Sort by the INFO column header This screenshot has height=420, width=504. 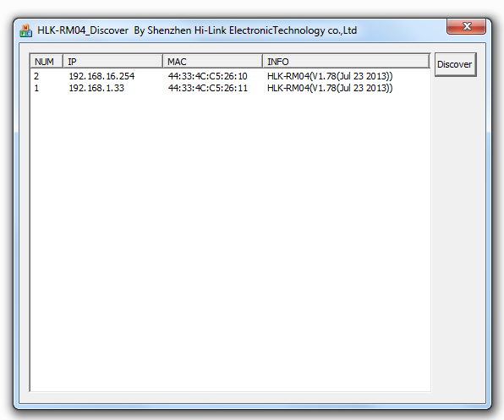click(x=346, y=62)
